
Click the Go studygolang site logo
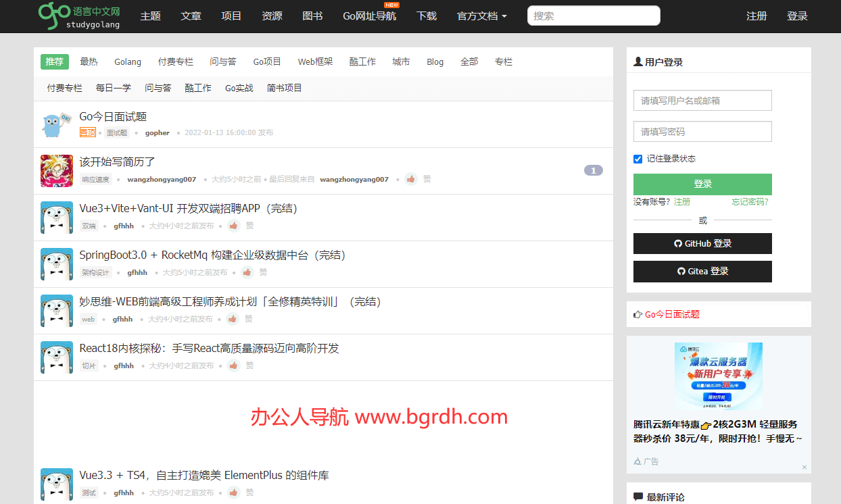point(79,16)
